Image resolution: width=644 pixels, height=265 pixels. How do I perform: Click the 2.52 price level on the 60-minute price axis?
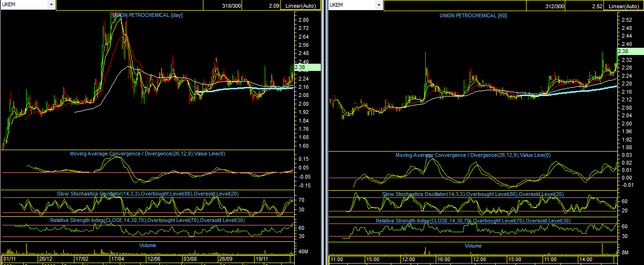[x=627, y=20]
